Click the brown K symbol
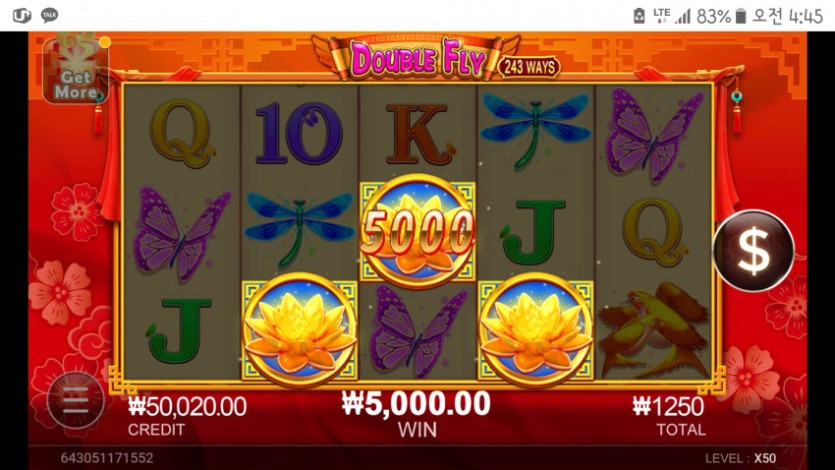This screenshot has height=470, width=835. 419,133
